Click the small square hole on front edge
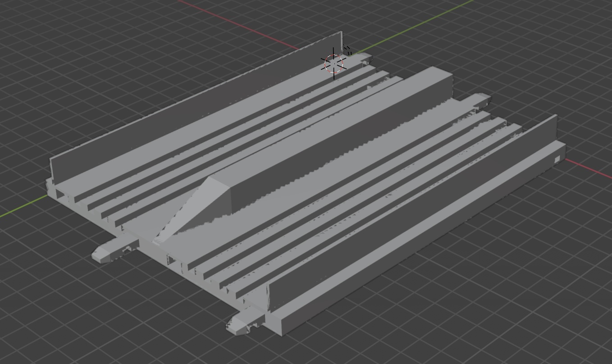Viewport: 612px width, 364px height. (171, 259)
